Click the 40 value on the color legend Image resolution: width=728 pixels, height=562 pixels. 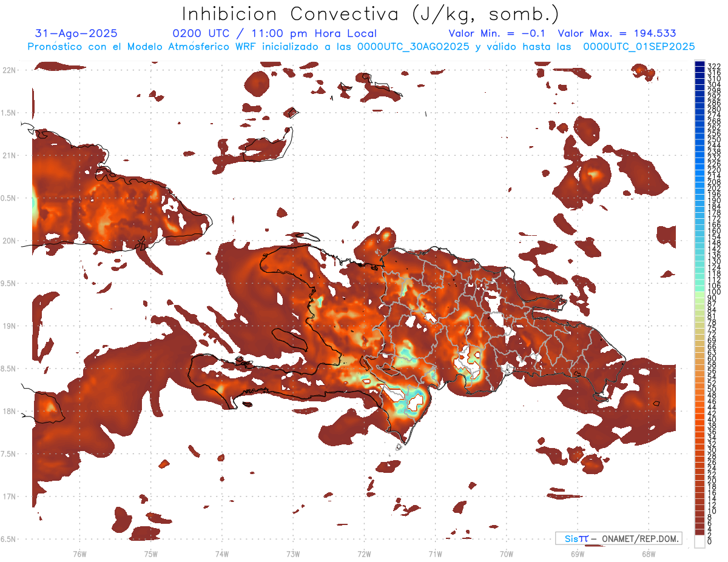(712, 420)
